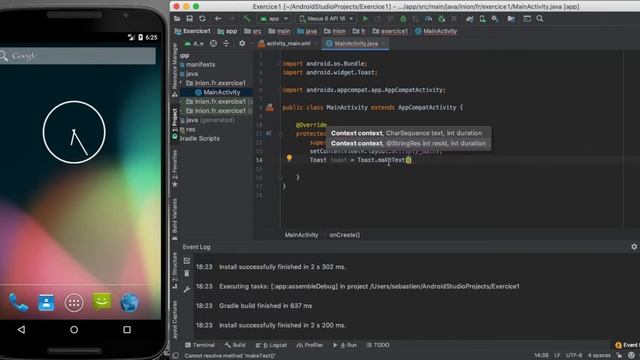Open AVD Manager phone icon
Viewport: 640px width, 360px height.
click(482, 19)
